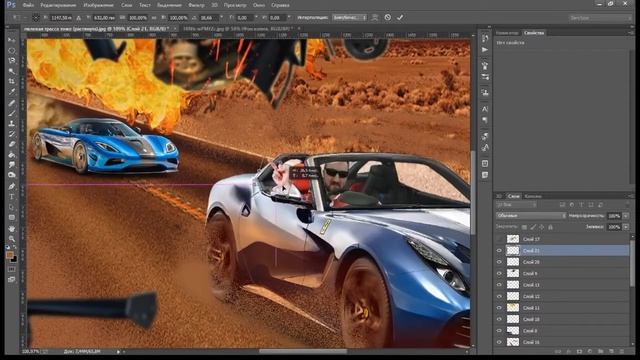Select the Crop tool
This screenshot has width=640, height=360.
[x=11, y=82]
